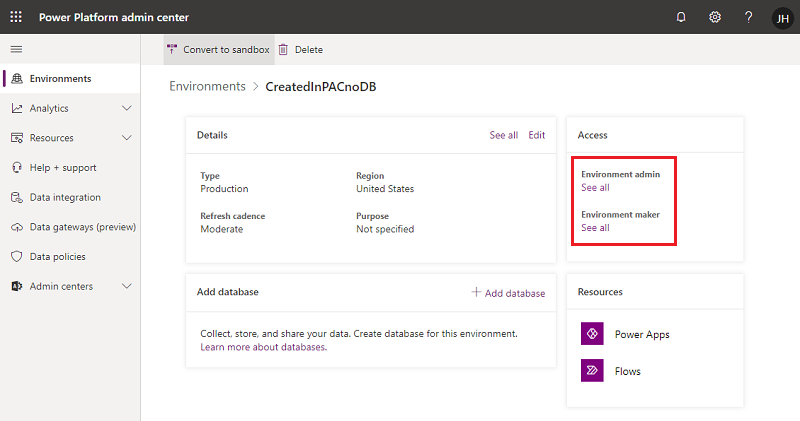Open JH account avatar
The width and height of the screenshot is (800, 421).
pos(783,18)
